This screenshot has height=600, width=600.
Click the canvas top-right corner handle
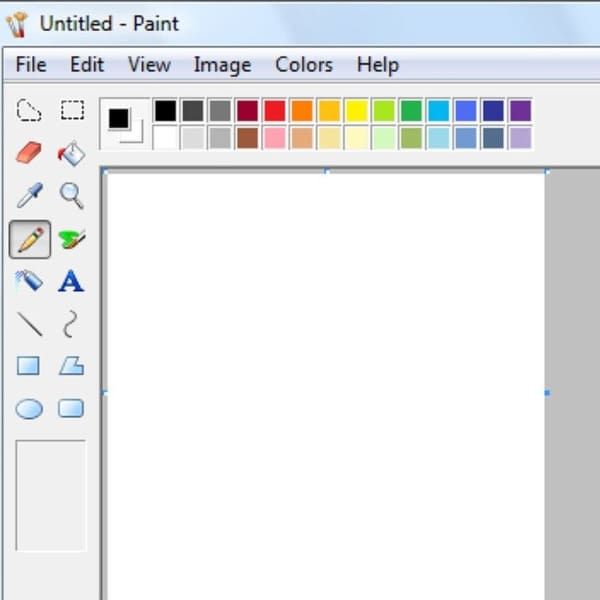tap(547, 172)
